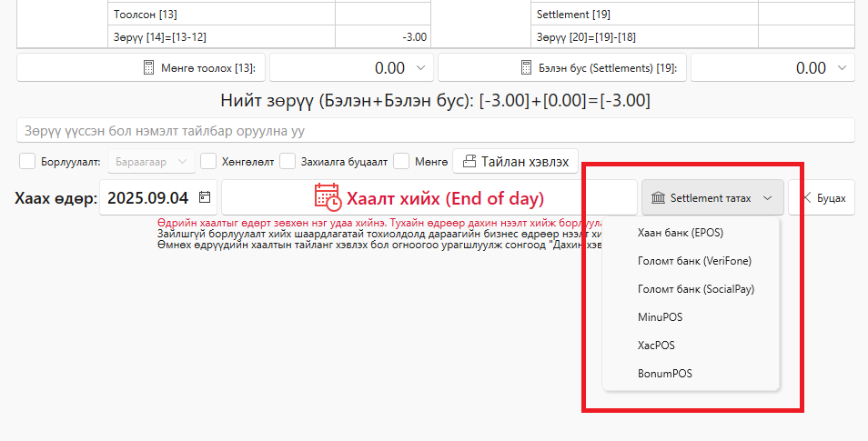This screenshot has width=868, height=441.
Task: Choose XacPOS settlement option
Action: 691,346
